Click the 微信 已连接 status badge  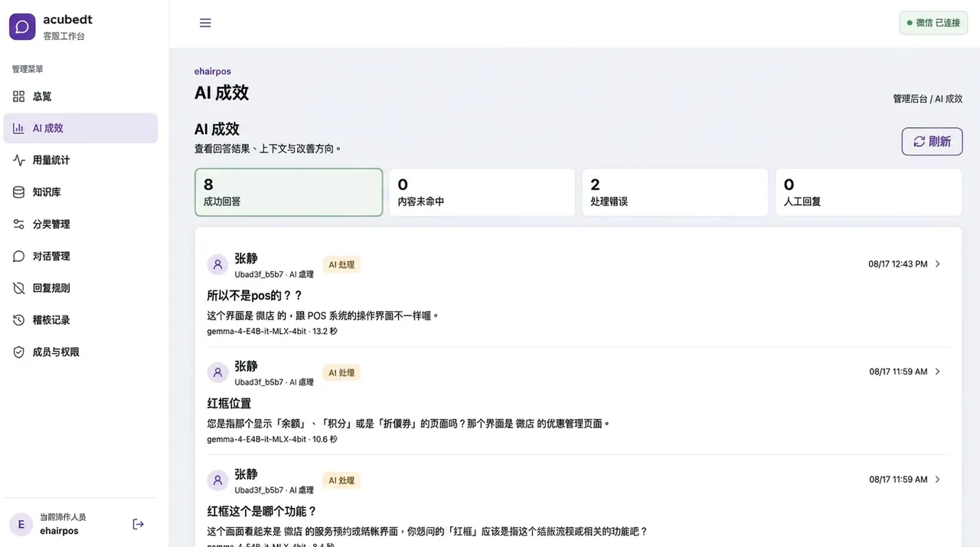(933, 23)
